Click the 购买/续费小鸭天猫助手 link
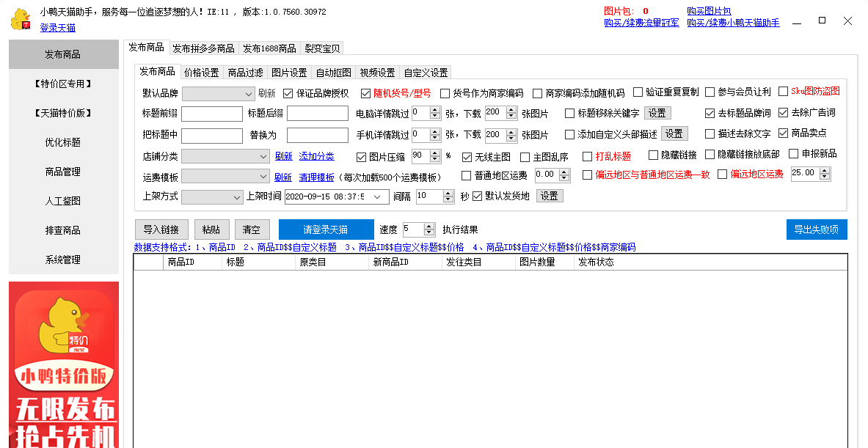868x448 pixels. click(x=733, y=23)
